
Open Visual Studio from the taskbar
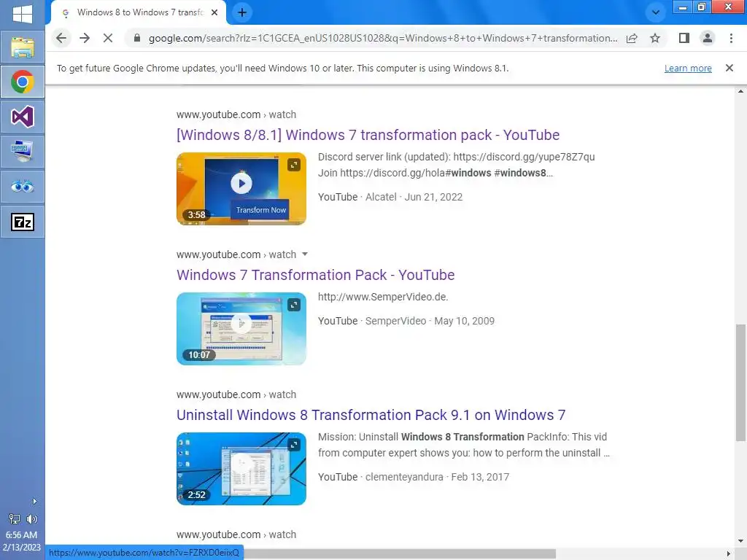click(x=23, y=117)
